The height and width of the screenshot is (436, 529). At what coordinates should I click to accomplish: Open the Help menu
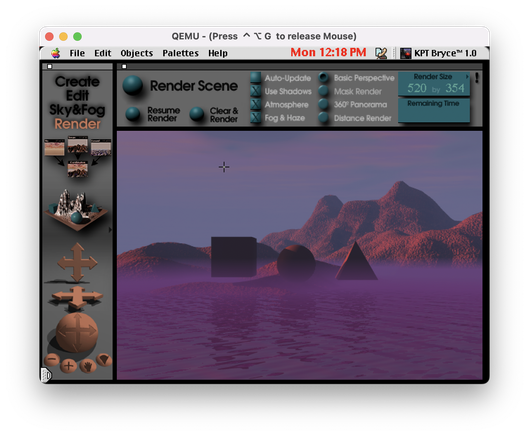218,53
